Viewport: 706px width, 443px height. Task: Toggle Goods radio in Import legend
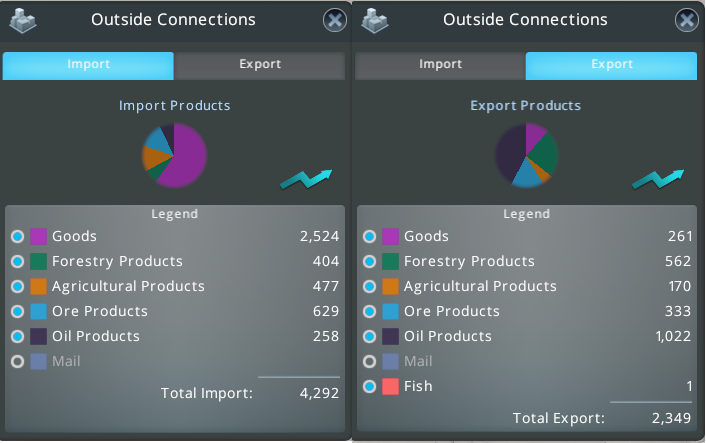pos(18,237)
